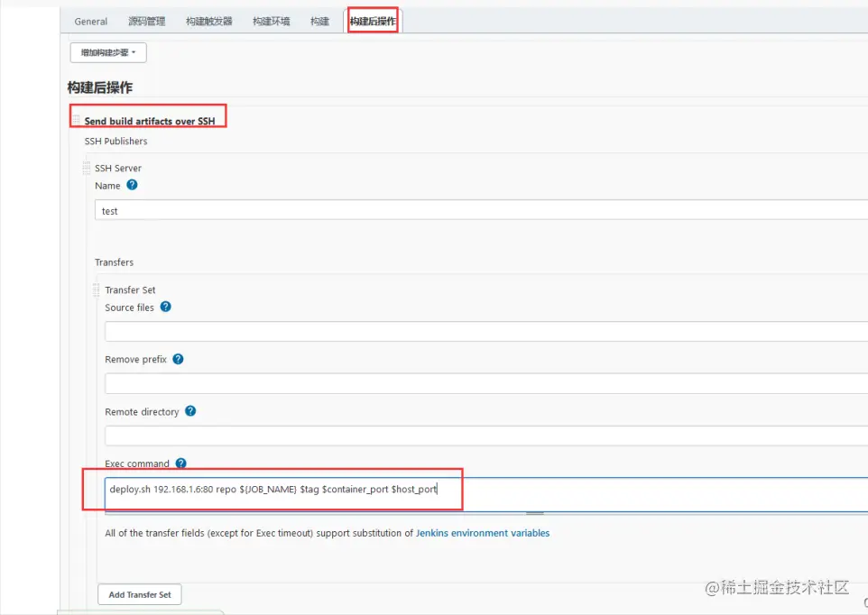Open 增加构建步骤 dropdown button
Viewport: 868px width, 615px height.
point(108,52)
